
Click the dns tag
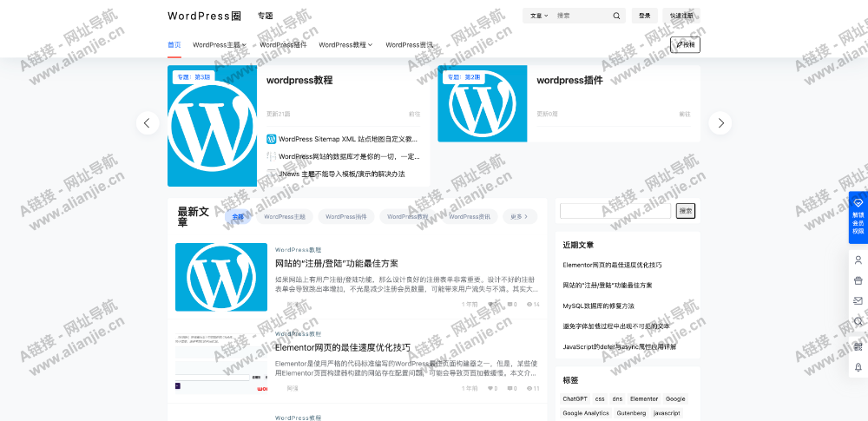[x=617, y=398]
